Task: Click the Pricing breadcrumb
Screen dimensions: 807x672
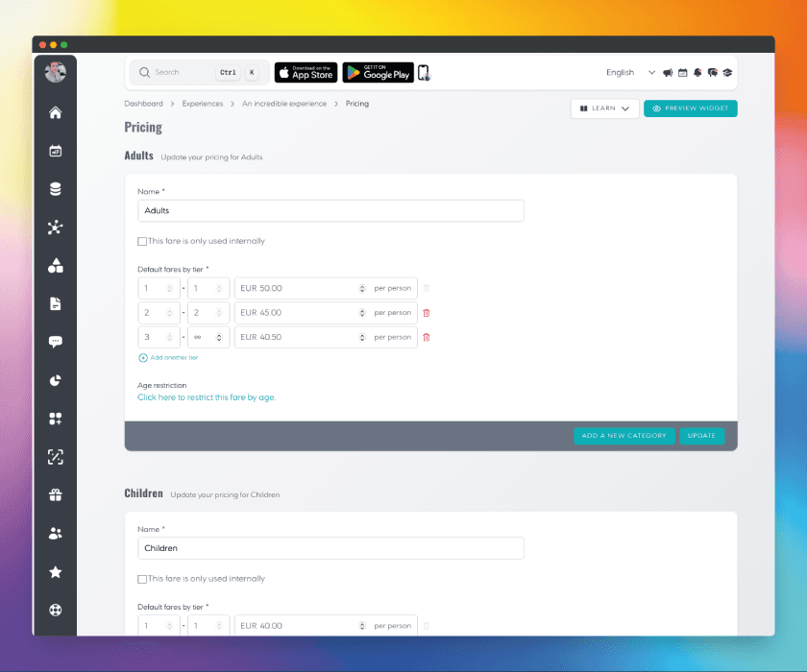Action: (x=357, y=104)
